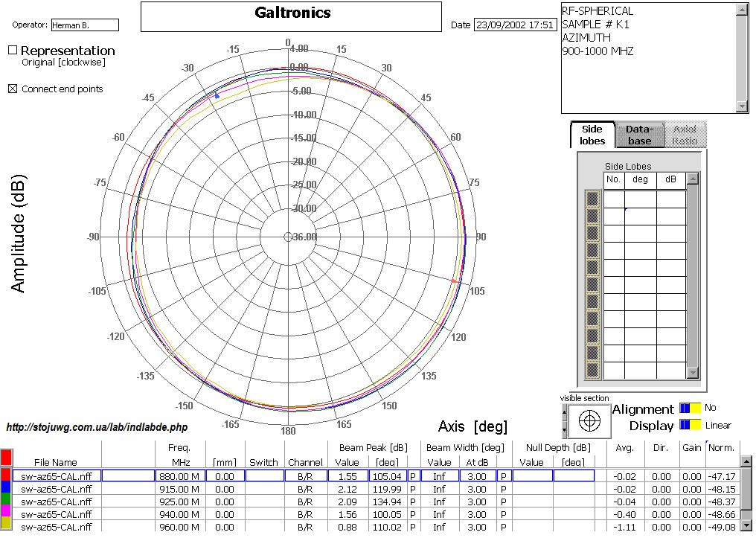This screenshot has width=756, height=538.
Task: Select the 925.00 M frequency cell
Action: pyautogui.click(x=180, y=502)
